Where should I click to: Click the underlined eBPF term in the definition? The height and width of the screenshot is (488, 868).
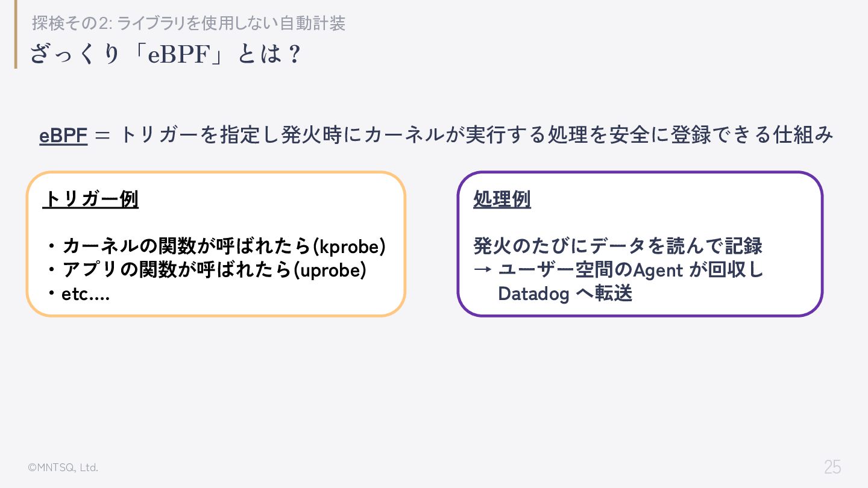pos(63,136)
